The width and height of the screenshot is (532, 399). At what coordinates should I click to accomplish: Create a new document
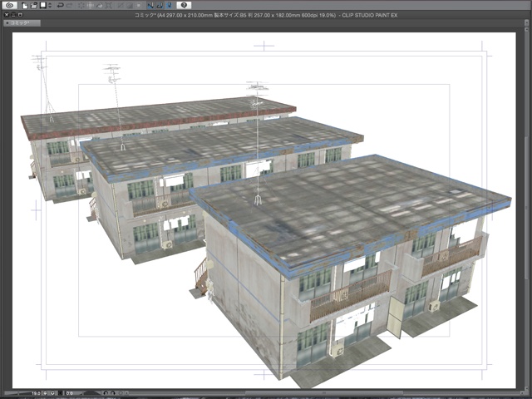tap(25, 5)
